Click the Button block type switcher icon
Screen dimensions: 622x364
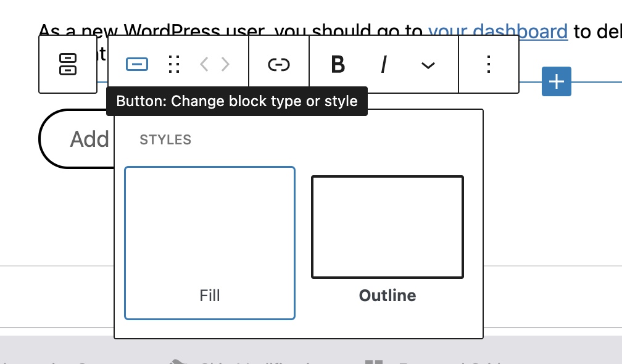pyautogui.click(x=136, y=64)
